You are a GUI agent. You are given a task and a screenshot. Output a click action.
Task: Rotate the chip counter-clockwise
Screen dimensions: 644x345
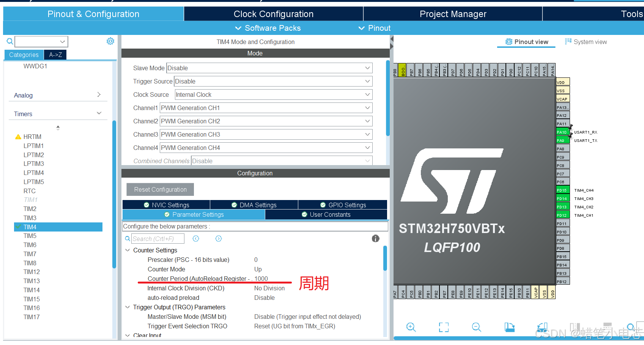coord(542,327)
